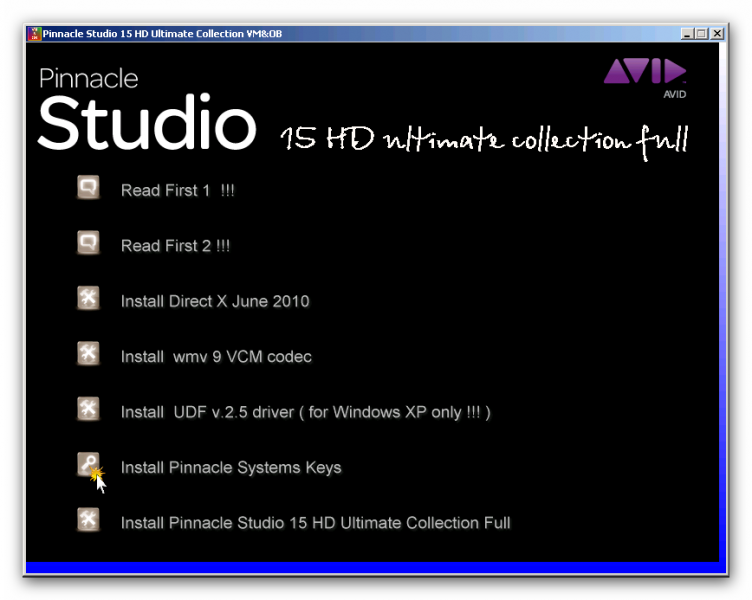Click the application icon in title bar

point(34,34)
